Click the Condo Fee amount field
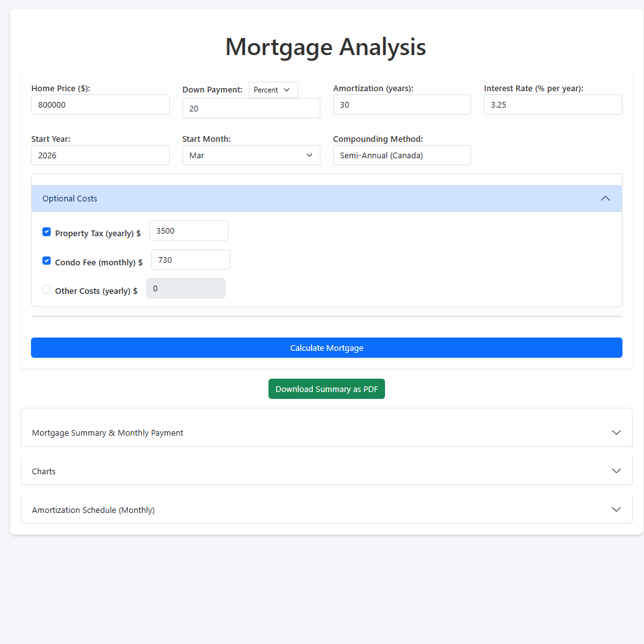Viewport: 644px width, 644px height. click(190, 259)
